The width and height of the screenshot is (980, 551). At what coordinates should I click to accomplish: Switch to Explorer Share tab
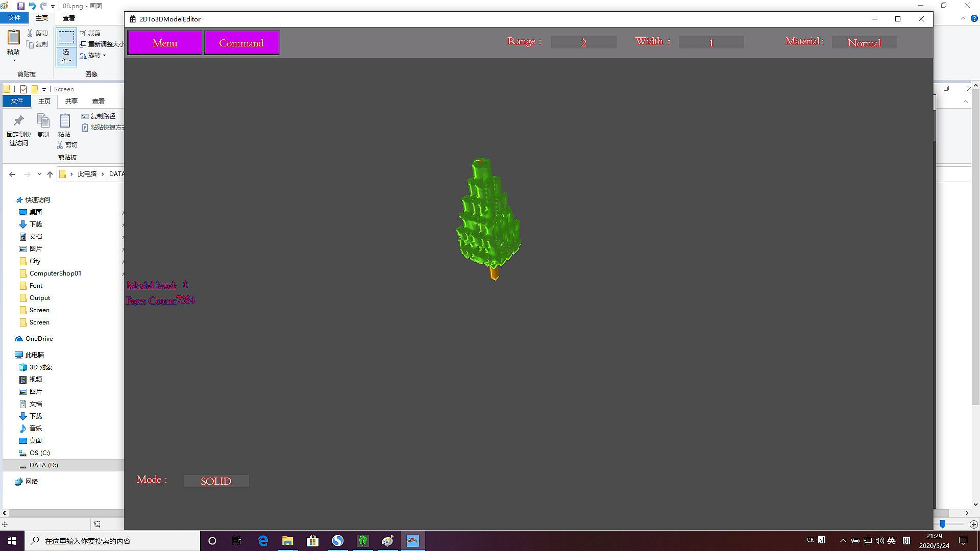click(71, 101)
